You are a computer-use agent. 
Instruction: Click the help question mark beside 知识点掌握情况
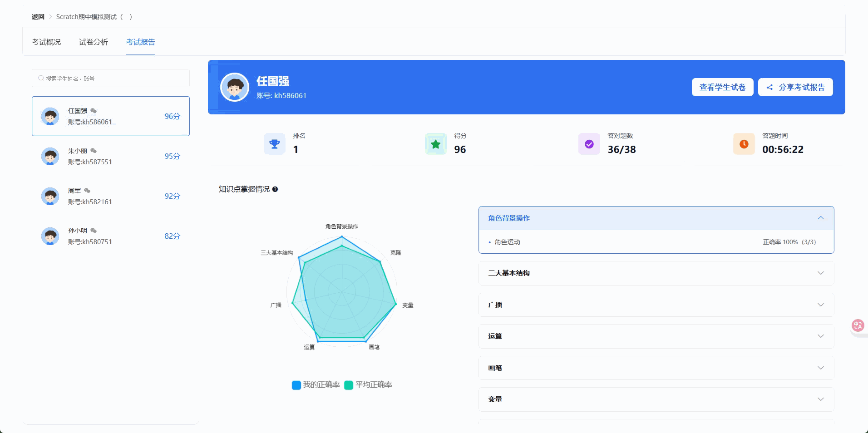[275, 189]
